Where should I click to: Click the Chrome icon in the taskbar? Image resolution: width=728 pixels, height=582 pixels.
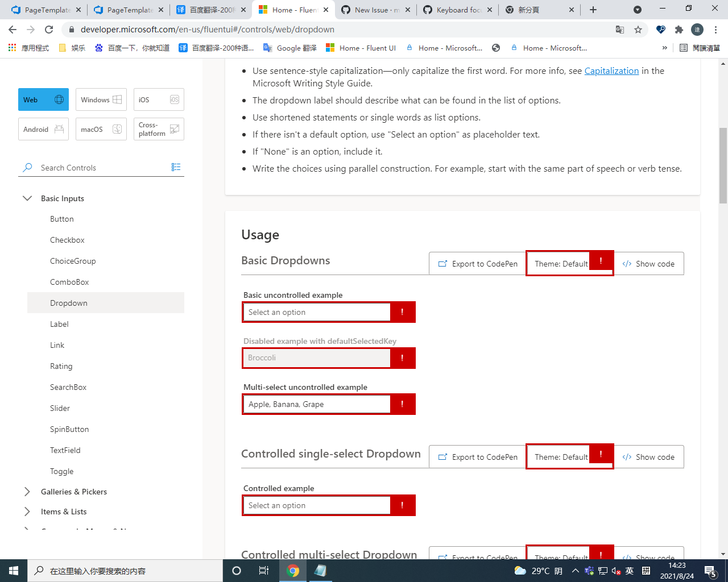[293, 571]
